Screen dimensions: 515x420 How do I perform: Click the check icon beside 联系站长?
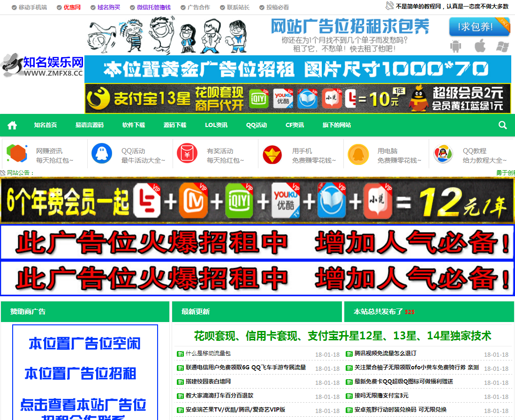(222, 7)
